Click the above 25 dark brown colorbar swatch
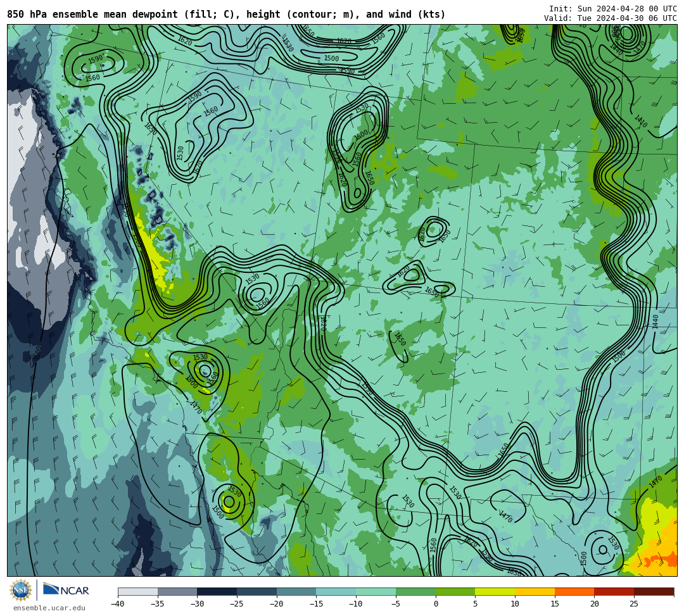The width and height of the screenshot is (684, 616). [654, 591]
